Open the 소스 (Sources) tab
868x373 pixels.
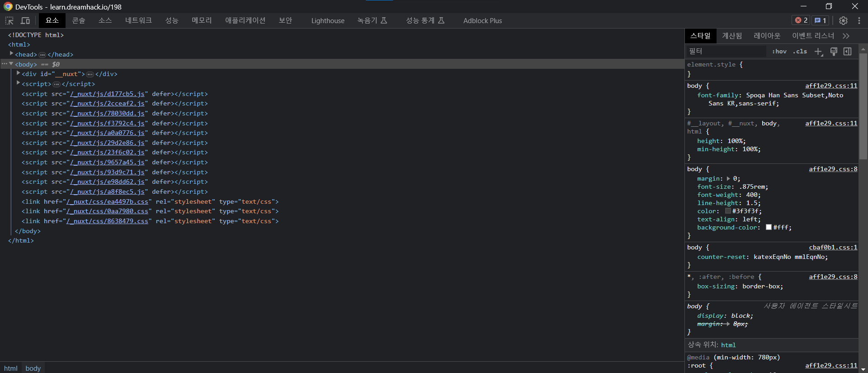105,20
